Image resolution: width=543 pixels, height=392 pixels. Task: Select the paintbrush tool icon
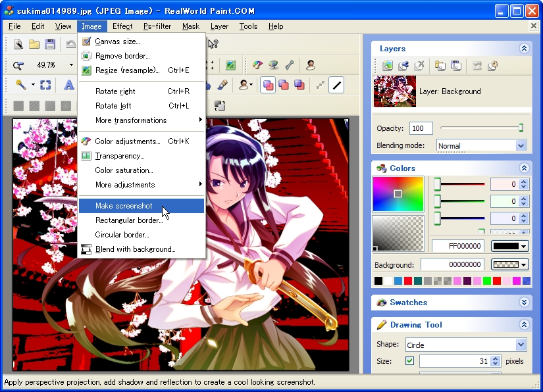tap(222, 85)
